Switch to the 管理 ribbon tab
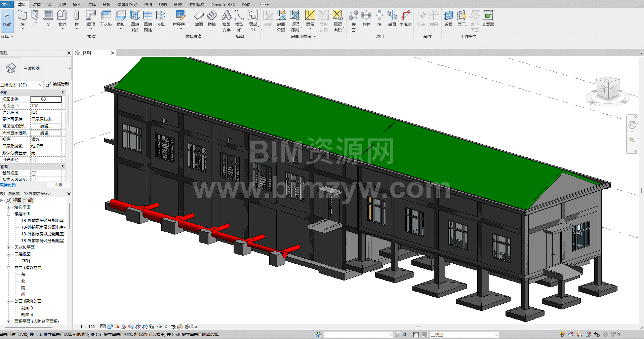Screen dimensions: 644x339 coord(178,4)
